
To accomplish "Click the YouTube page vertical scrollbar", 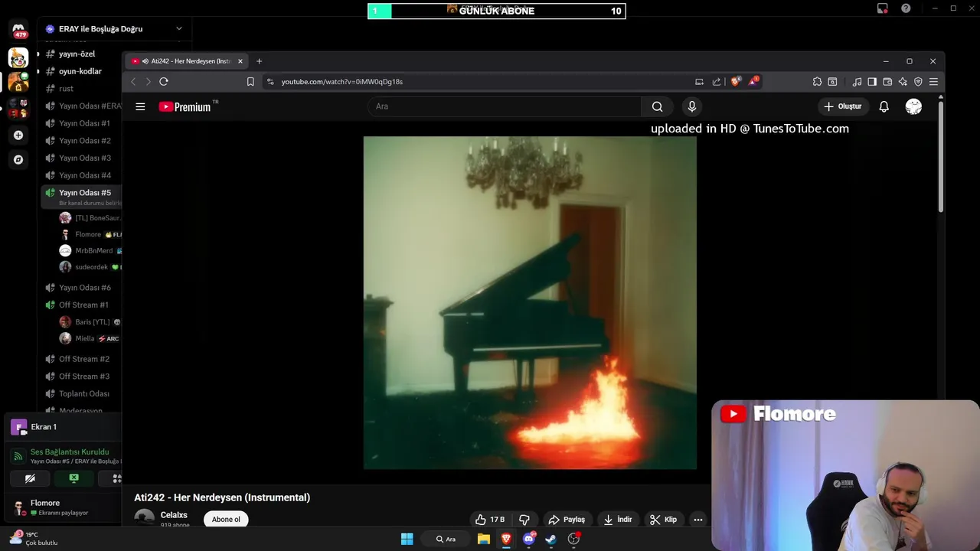I will pyautogui.click(x=940, y=156).
